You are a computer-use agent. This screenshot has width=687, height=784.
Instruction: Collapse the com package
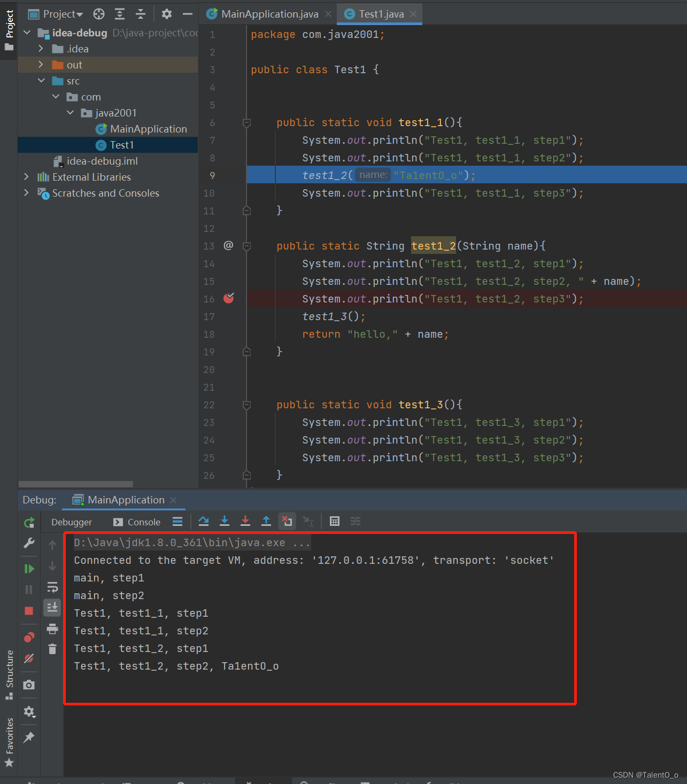click(56, 97)
